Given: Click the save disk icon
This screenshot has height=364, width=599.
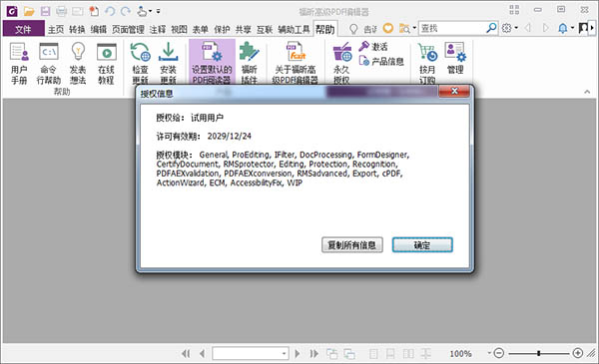Looking at the screenshot, I should (46, 11).
